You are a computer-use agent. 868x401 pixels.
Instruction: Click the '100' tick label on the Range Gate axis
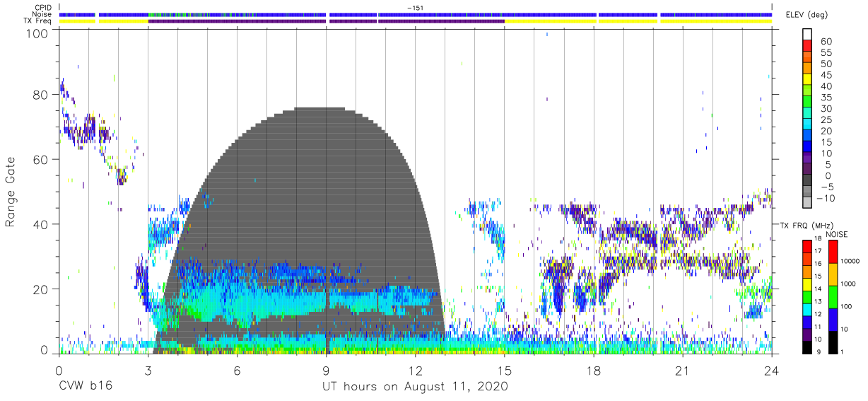pos(37,33)
